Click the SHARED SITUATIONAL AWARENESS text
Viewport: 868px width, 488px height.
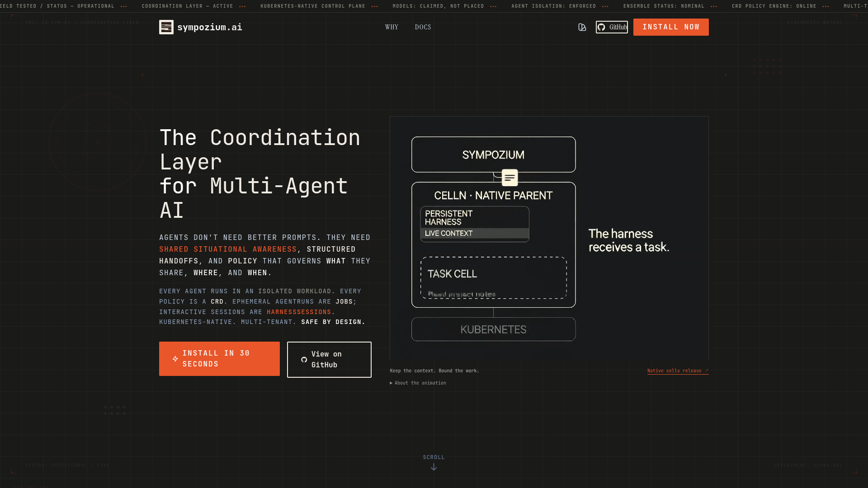(228, 249)
